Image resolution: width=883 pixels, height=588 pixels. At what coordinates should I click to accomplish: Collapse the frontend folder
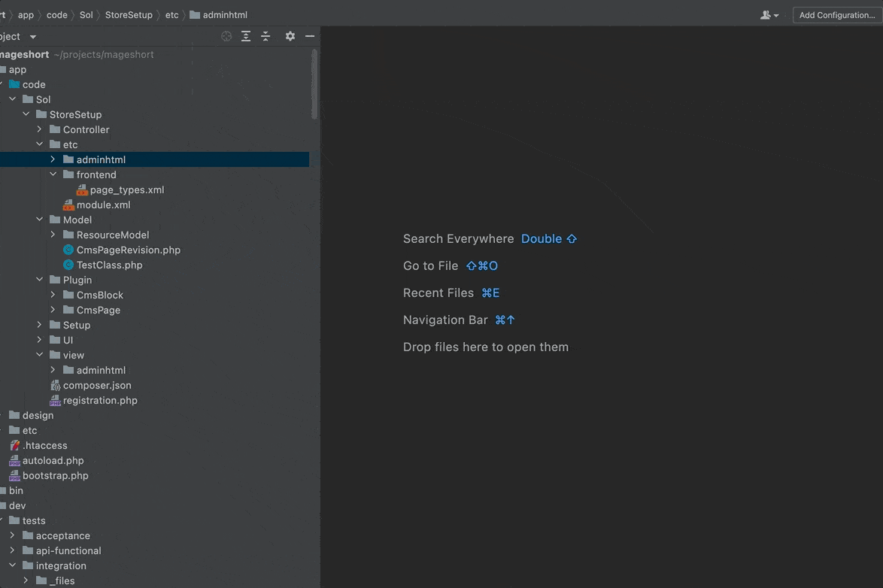(53, 175)
